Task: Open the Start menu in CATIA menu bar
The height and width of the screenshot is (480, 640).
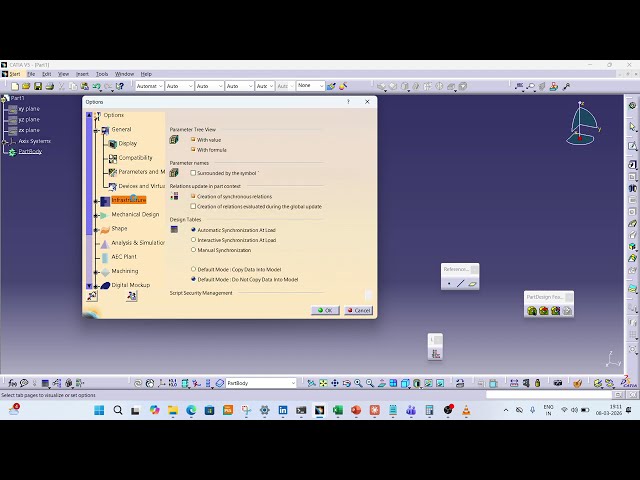Action: pos(15,74)
